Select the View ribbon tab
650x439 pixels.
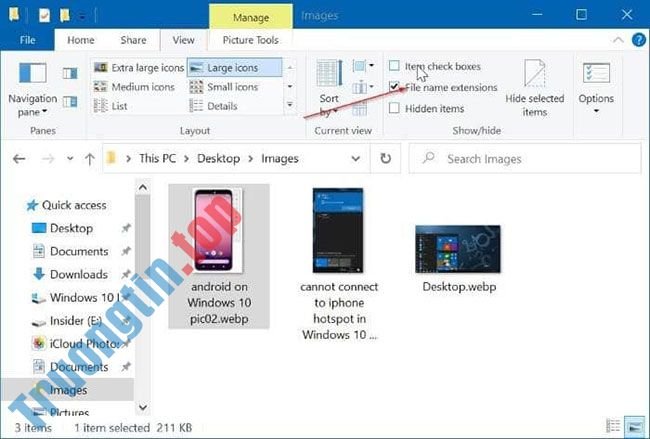coord(184,40)
